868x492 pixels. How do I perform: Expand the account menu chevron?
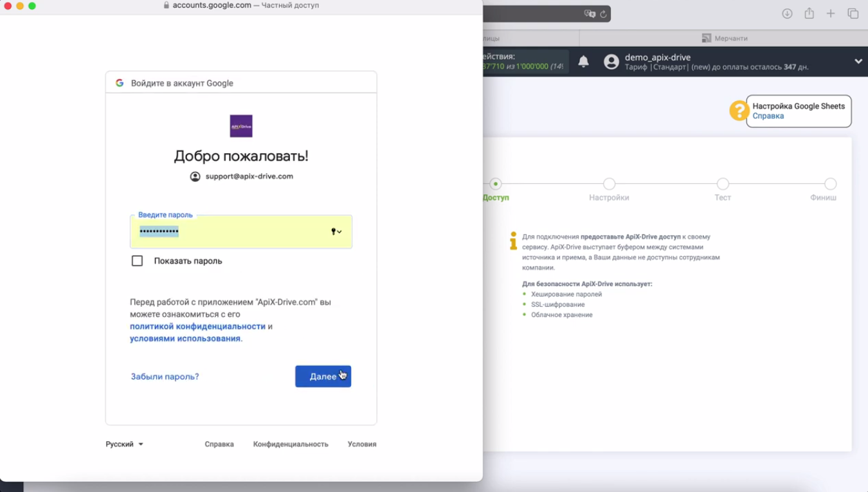858,62
